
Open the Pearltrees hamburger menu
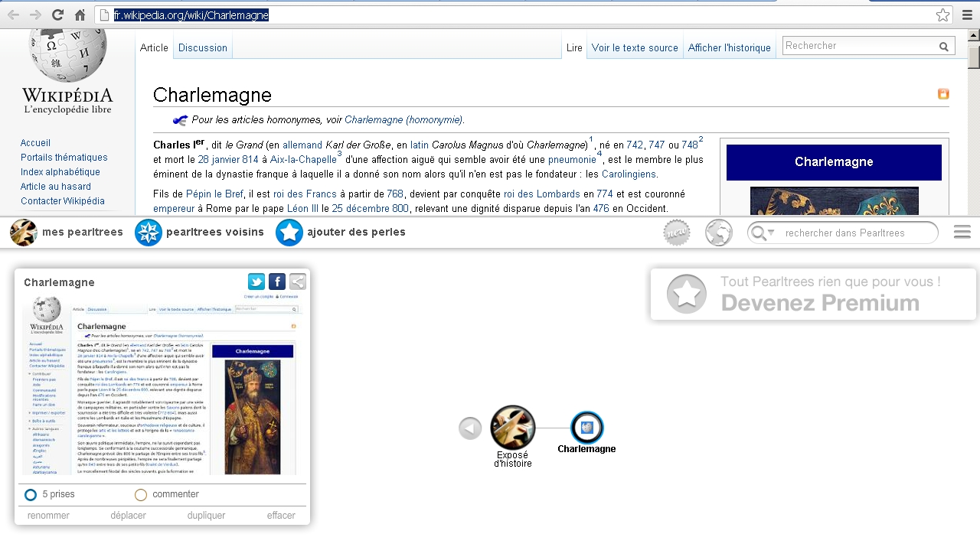[962, 233]
